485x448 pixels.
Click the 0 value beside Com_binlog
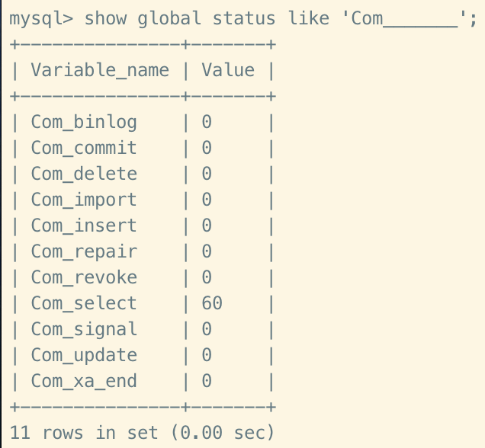tap(207, 122)
